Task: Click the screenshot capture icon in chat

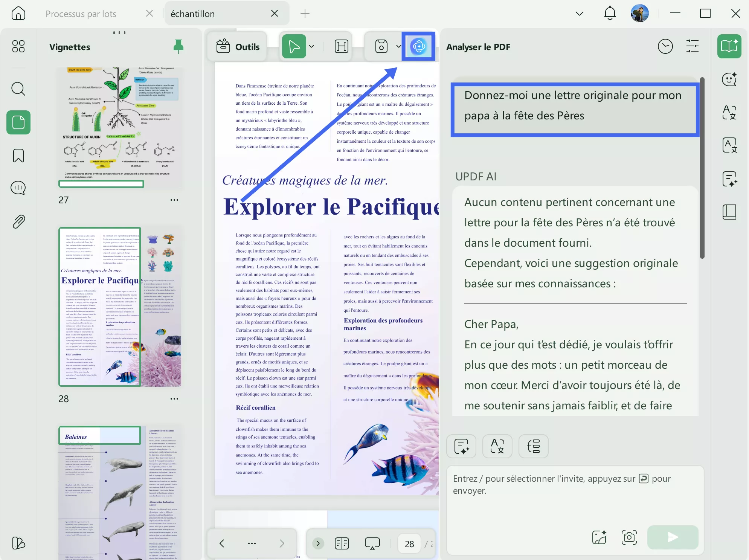Action: click(629, 537)
